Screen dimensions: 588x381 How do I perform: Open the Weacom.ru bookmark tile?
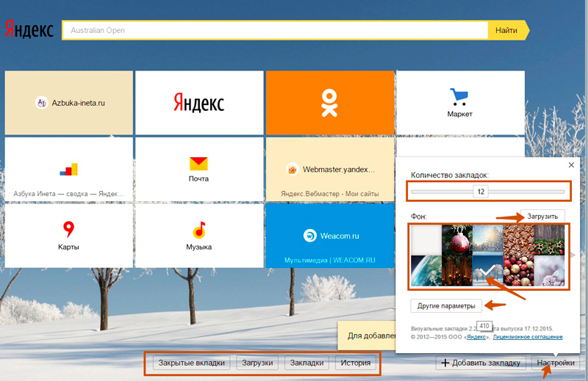pyautogui.click(x=330, y=236)
